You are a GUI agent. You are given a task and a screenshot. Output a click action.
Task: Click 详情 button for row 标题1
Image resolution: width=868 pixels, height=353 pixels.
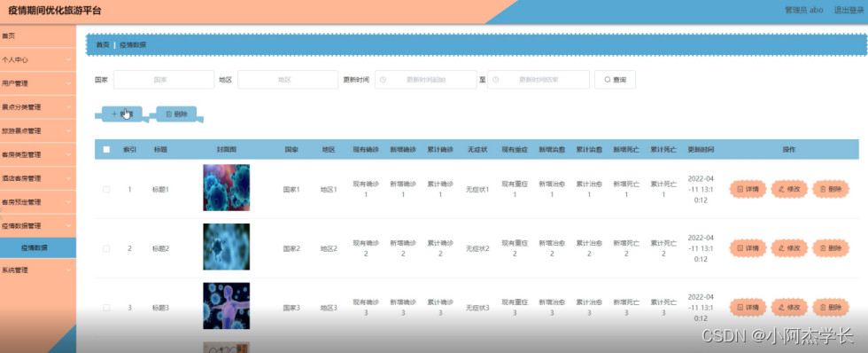tap(748, 189)
